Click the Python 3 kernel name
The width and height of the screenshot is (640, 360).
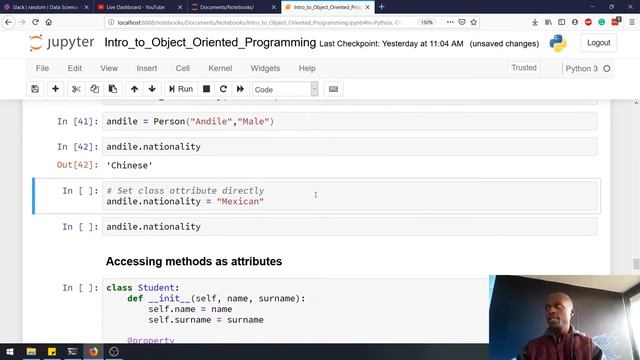[582, 69]
